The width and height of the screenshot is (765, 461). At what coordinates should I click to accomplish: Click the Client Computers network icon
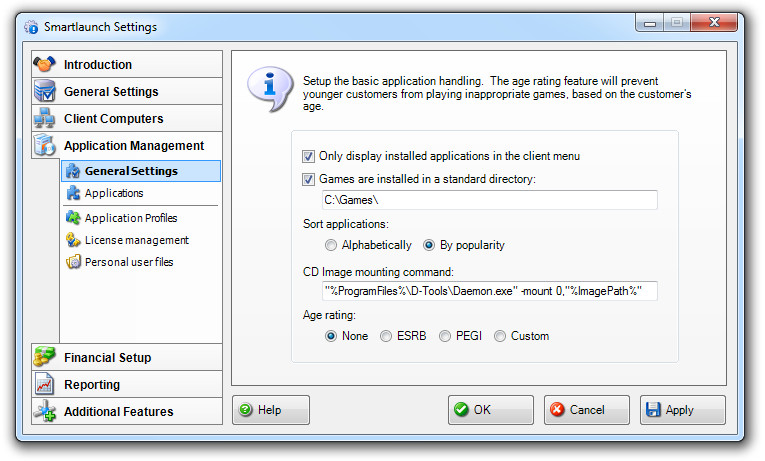(46, 119)
